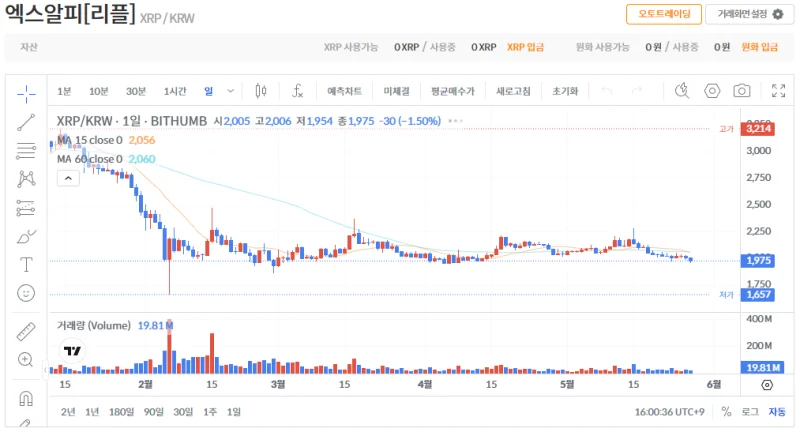Open 거래화면설정 gear settings
The width and height of the screenshot is (800, 432).
click(750, 14)
